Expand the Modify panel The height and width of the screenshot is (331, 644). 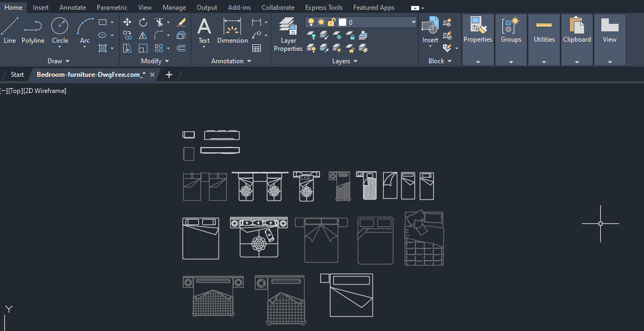[155, 61]
